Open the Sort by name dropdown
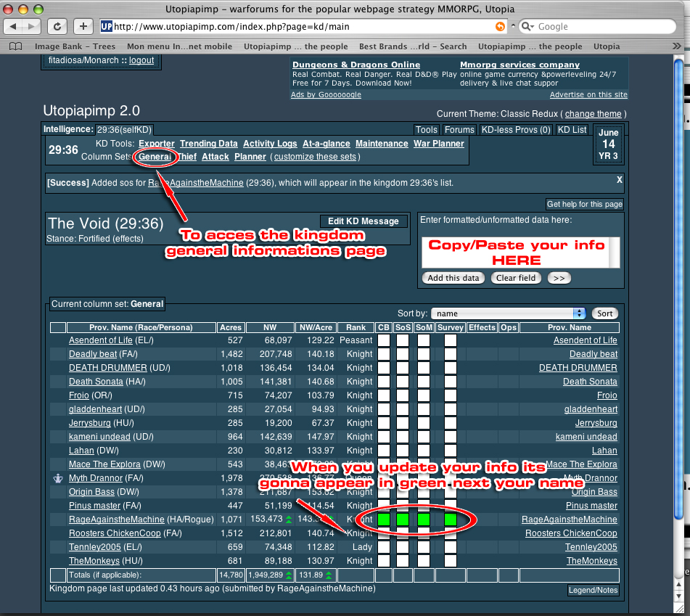 (x=508, y=313)
